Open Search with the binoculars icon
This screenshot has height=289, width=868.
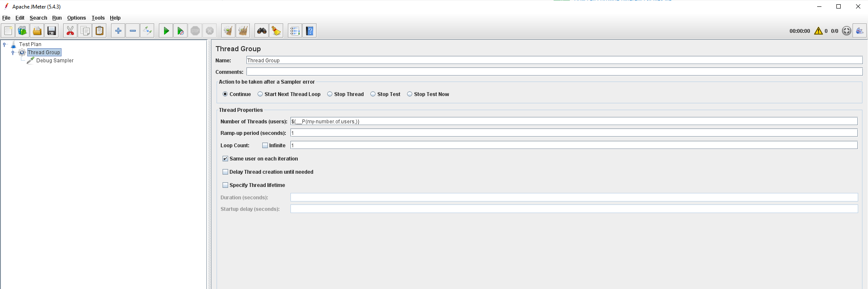click(x=262, y=31)
